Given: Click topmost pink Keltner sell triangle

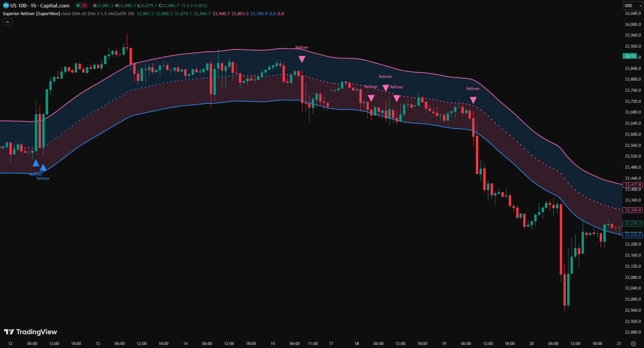Looking at the screenshot, I should pos(302,59).
